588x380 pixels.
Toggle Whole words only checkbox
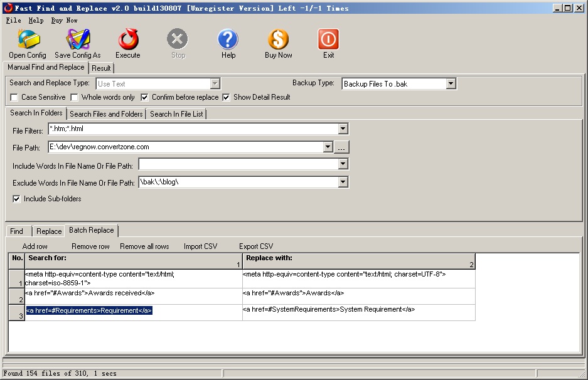(x=75, y=97)
